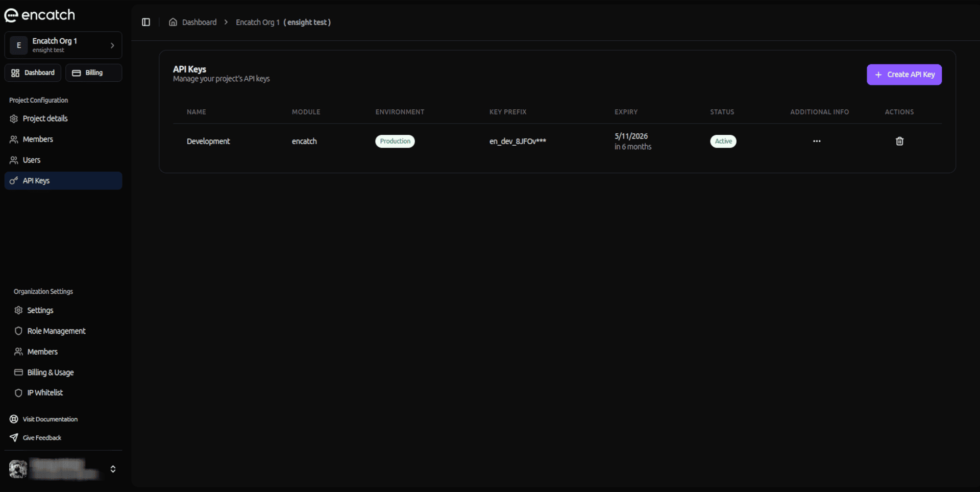Open Project details in sidebar
Screen dimensions: 980x492
point(45,119)
